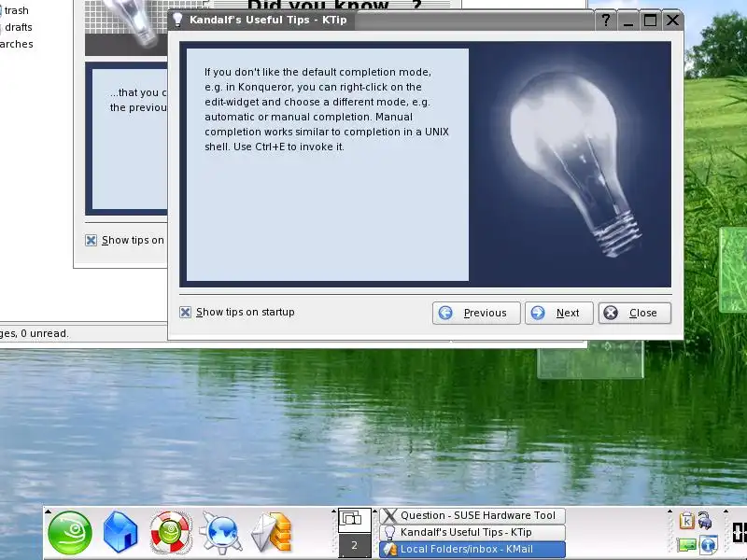
Task: Open the SUSE start menu (green gecko)
Action: 70,533
